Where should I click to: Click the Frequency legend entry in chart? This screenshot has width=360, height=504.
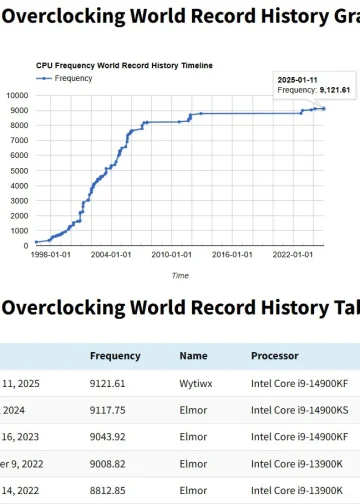coord(64,78)
